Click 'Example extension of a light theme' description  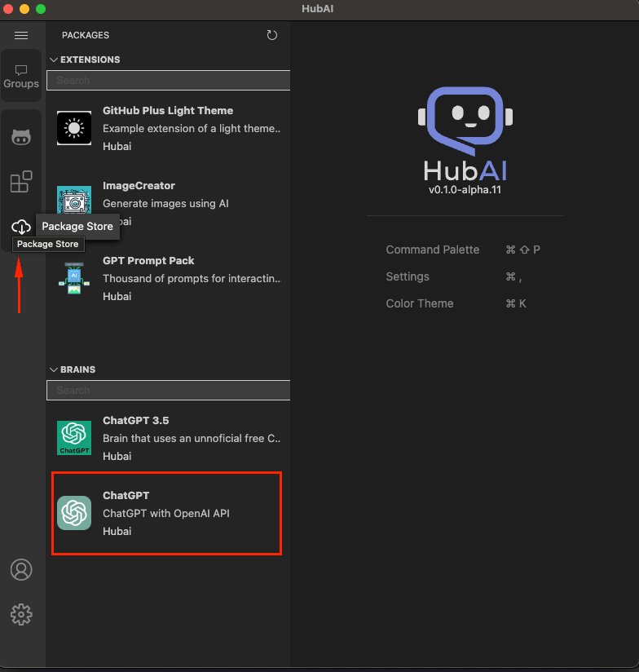coord(192,129)
